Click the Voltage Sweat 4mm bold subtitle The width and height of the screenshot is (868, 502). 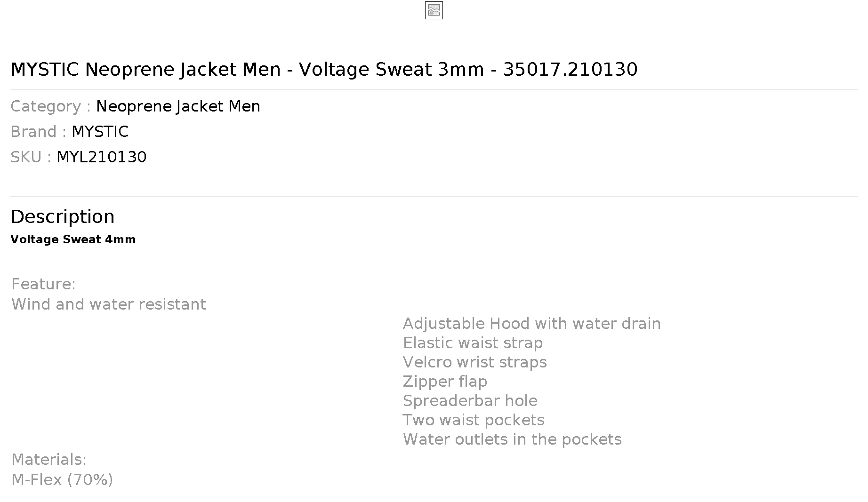pyautogui.click(x=73, y=239)
